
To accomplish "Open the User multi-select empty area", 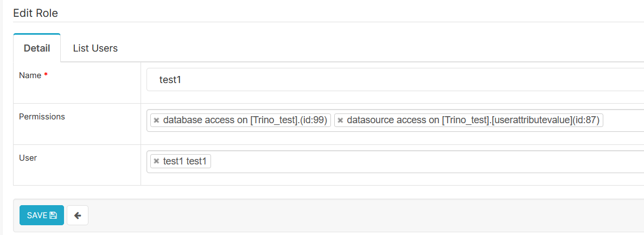I will click(423, 161).
